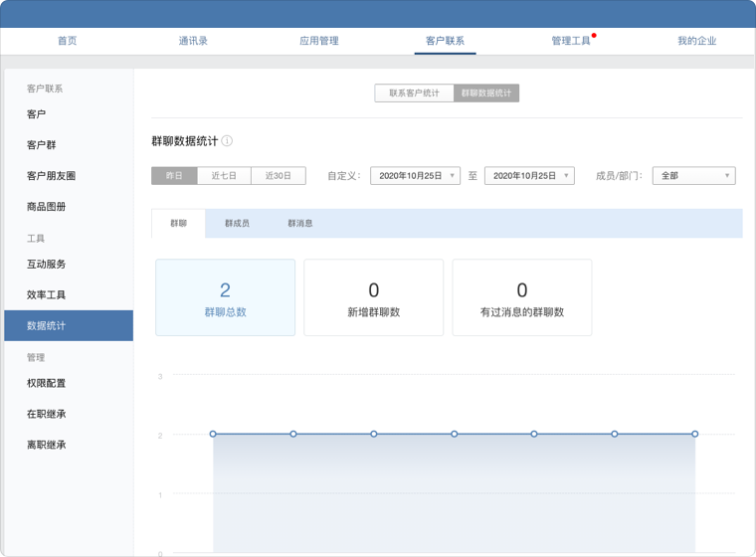This screenshot has height=557, width=756.
Task: Open the 通讯录 navigation tab
Action: (193, 41)
